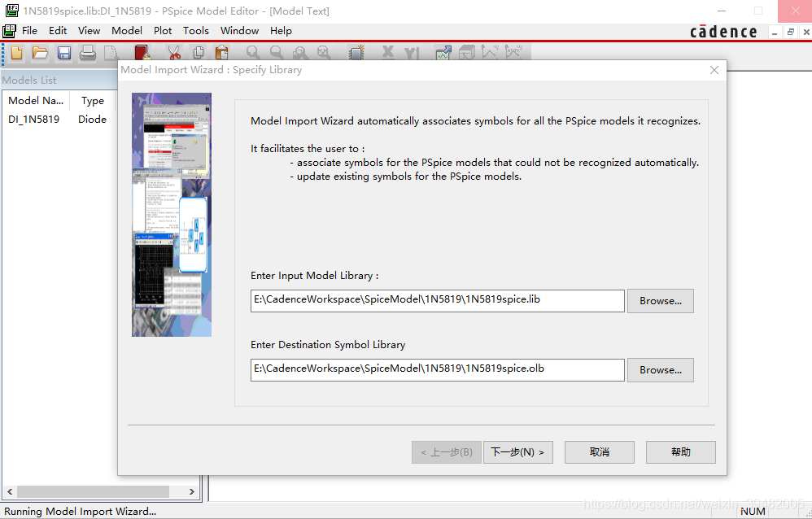Open the View menu
The image size is (812, 519).
pos(89,31)
